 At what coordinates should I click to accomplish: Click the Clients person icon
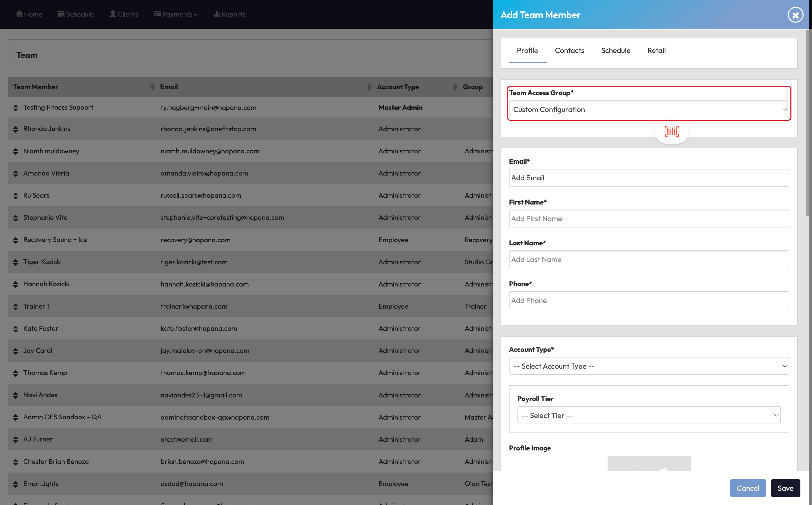tap(113, 14)
